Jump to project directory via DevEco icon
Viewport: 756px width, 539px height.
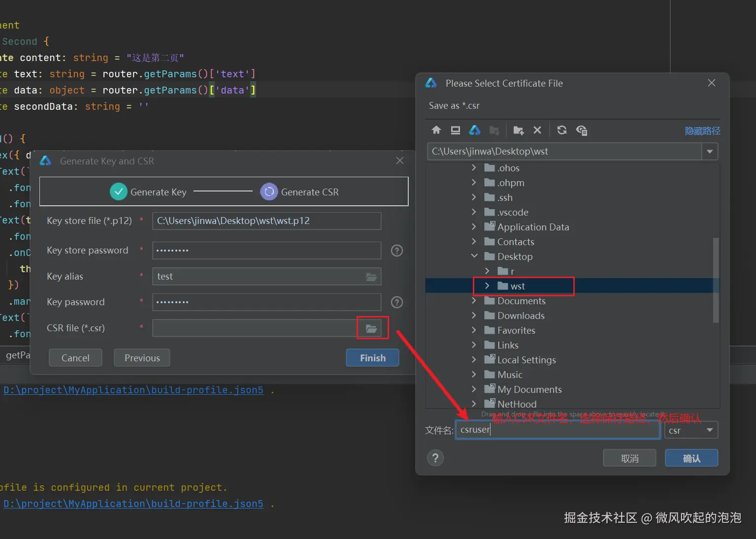point(475,130)
